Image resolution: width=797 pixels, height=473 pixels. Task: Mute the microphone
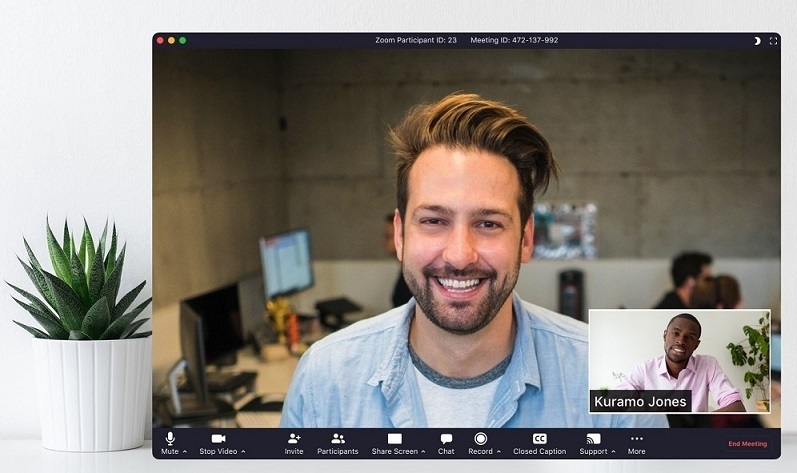coord(170,439)
